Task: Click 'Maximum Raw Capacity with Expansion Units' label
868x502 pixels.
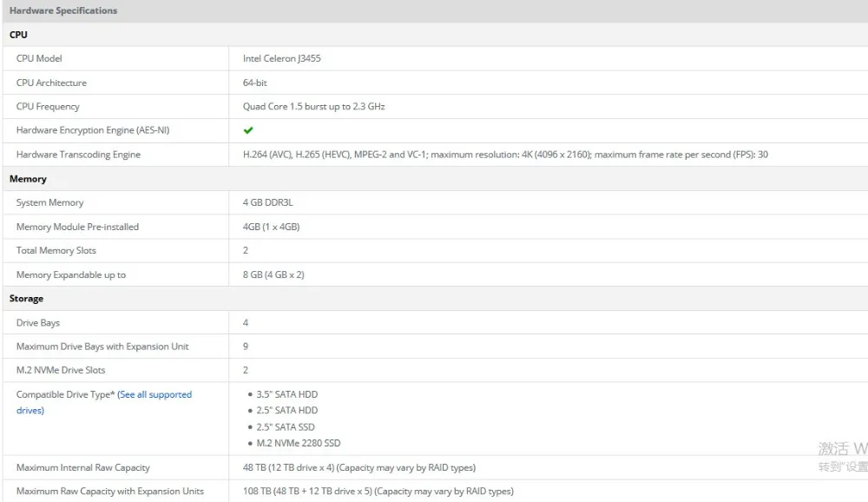Action: pyautogui.click(x=110, y=492)
